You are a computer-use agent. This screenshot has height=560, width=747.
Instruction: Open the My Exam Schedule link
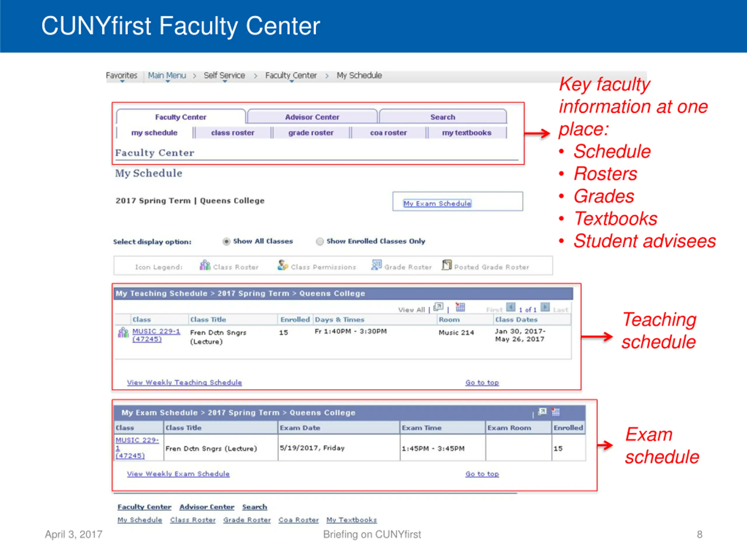(437, 204)
